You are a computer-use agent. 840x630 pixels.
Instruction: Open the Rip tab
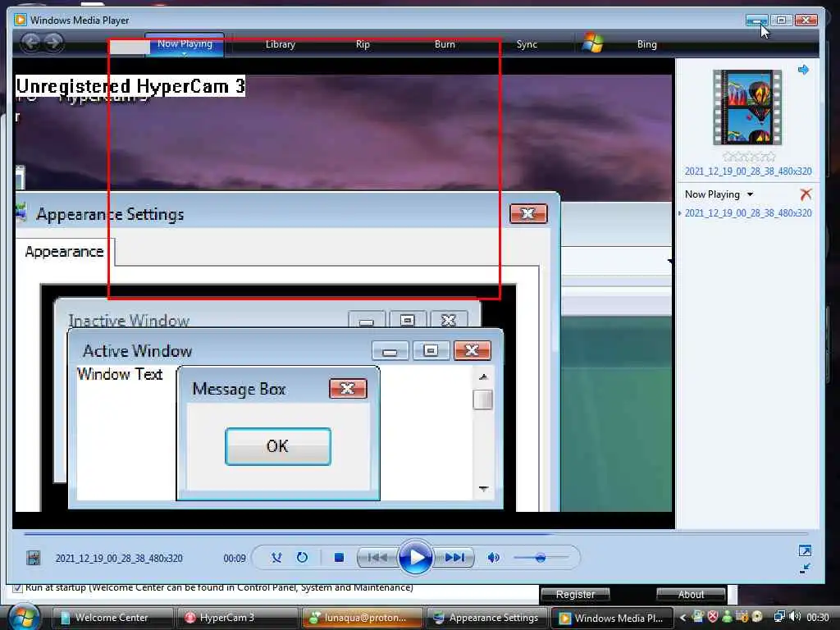point(363,44)
